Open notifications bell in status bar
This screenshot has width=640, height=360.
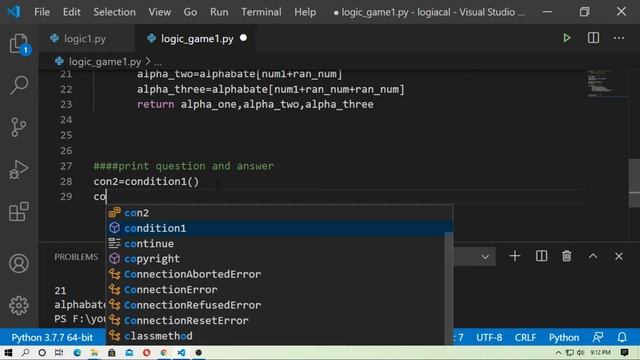pyautogui.click(x=622, y=337)
